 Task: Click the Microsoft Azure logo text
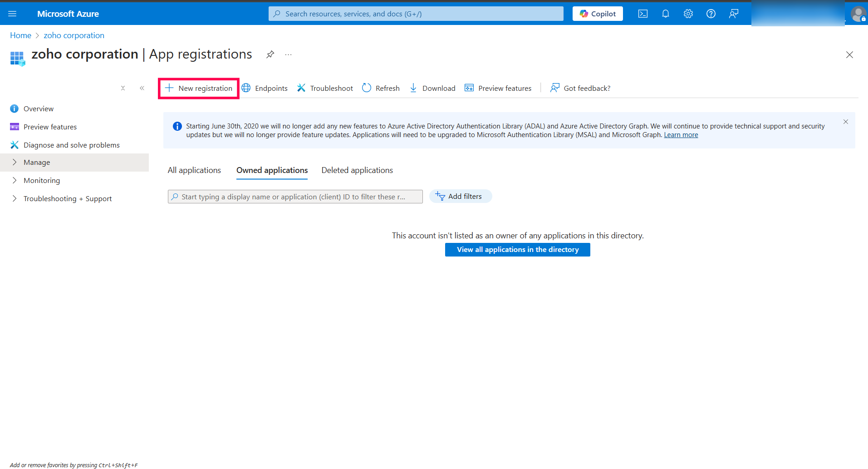(x=68, y=14)
